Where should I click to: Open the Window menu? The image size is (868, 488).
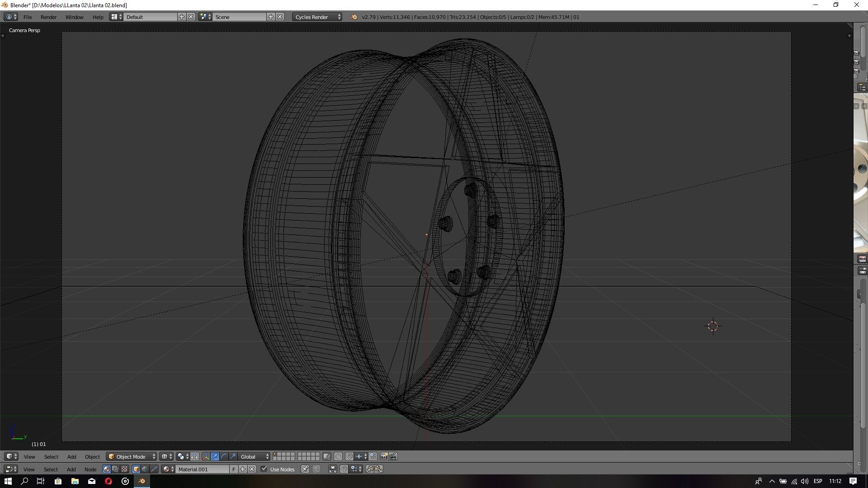[x=74, y=17]
